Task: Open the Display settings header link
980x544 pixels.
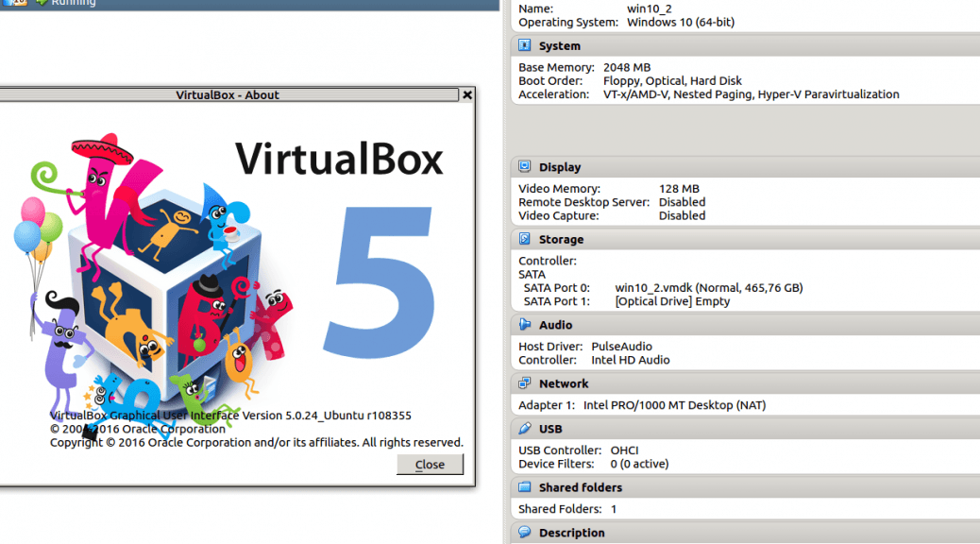Action: [560, 167]
